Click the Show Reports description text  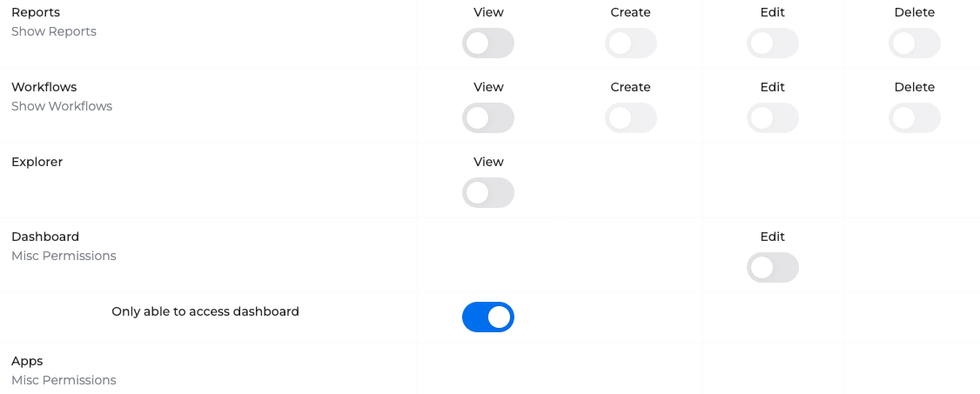pyautogui.click(x=54, y=31)
